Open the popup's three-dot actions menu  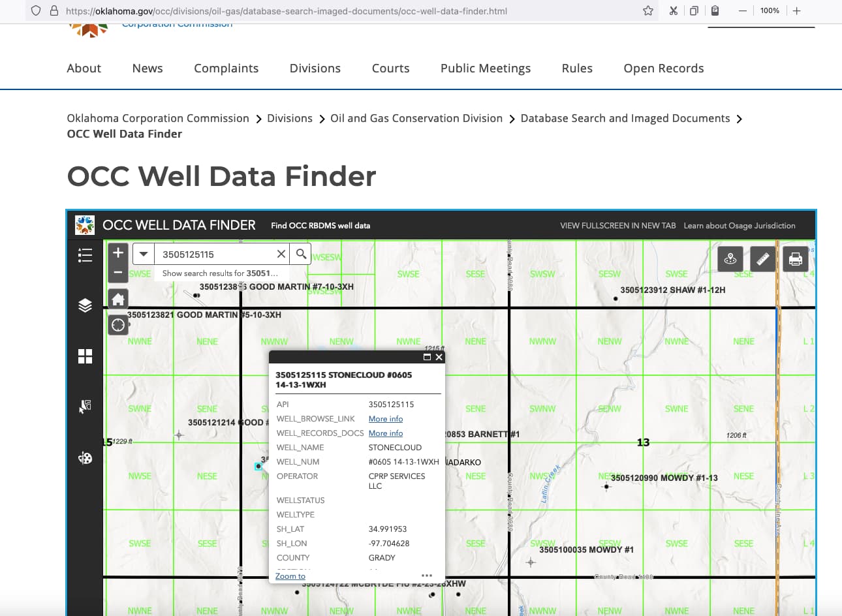click(427, 576)
